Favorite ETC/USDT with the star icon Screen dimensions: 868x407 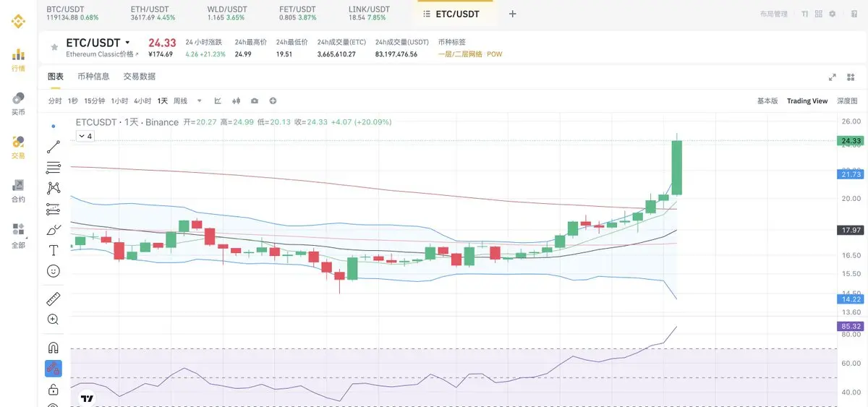54,47
